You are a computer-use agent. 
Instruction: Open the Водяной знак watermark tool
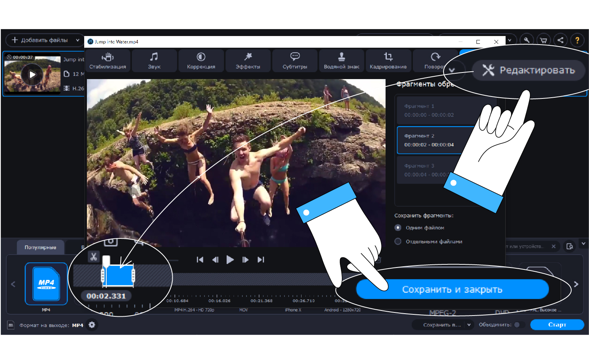click(341, 61)
